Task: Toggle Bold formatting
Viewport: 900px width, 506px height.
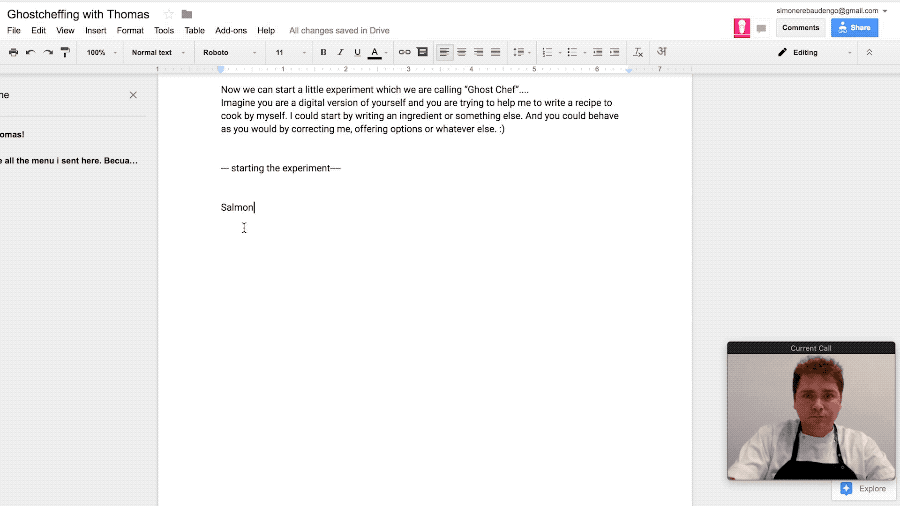Action: [323, 52]
